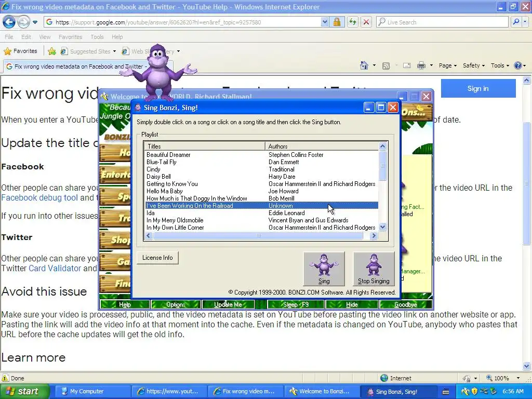The width and height of the screenshot is (532, 399).
Task: Click playlist scroll down arrow
Action: click(382, 227)
